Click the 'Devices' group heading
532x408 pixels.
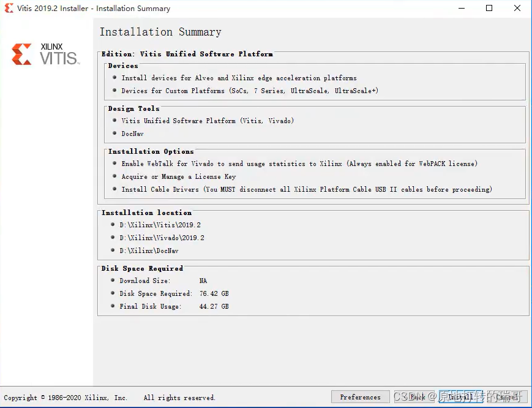(123, 66)
